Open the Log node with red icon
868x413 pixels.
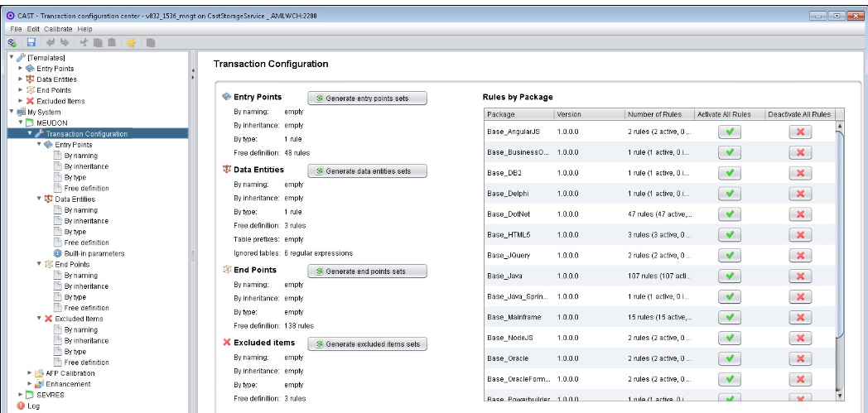[x=27, y=406]
